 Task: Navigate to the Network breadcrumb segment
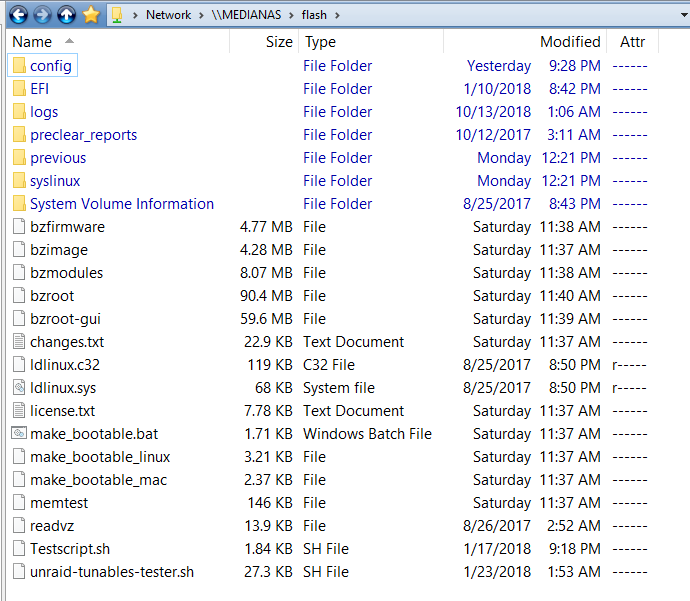coord(169,15)
